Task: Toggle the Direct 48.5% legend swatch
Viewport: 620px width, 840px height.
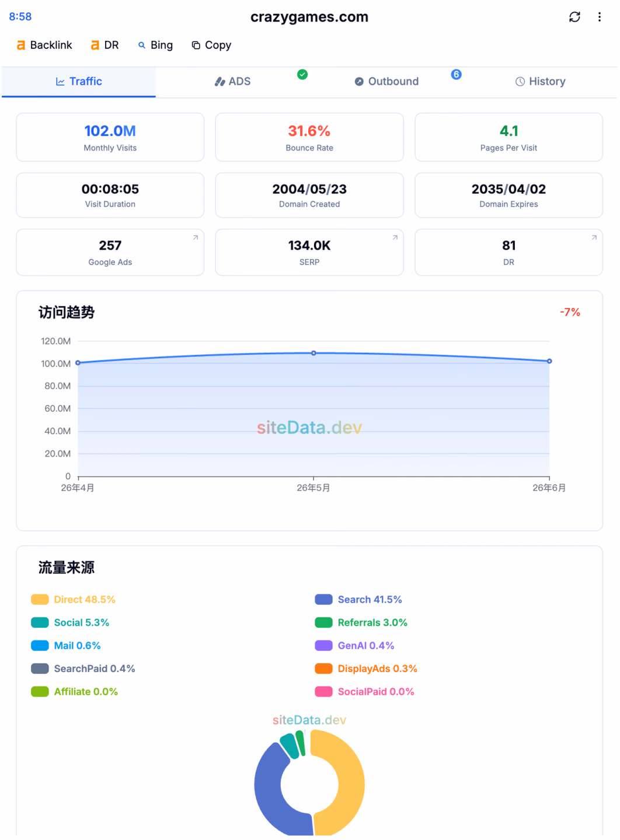Action: pos(40,600)
